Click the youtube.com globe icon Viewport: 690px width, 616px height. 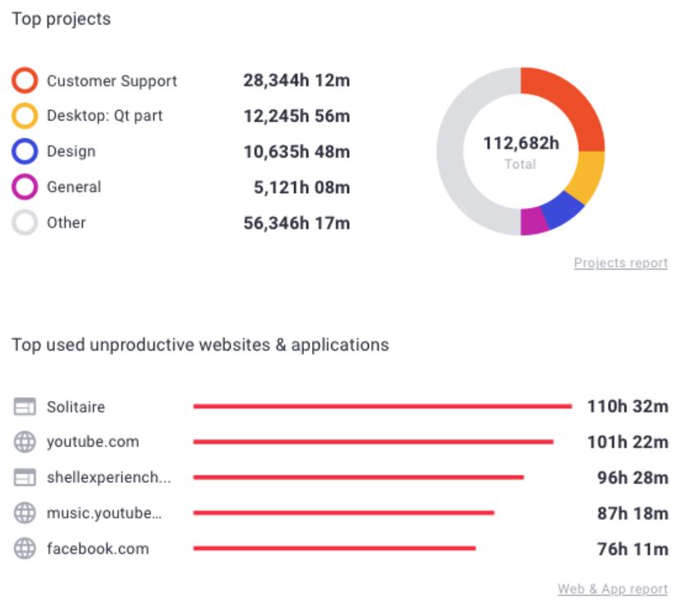(x=25, y=442)
